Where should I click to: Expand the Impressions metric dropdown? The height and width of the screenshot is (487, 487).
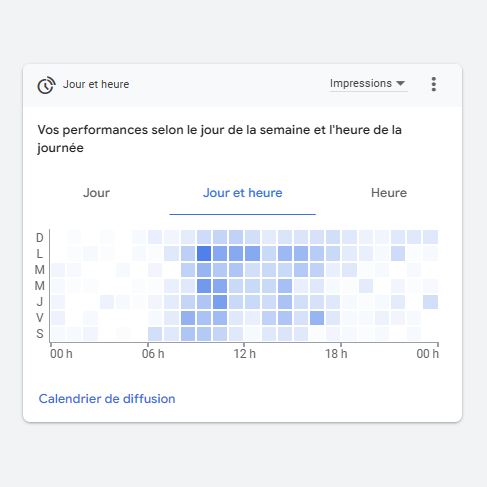tap(368, 83)
